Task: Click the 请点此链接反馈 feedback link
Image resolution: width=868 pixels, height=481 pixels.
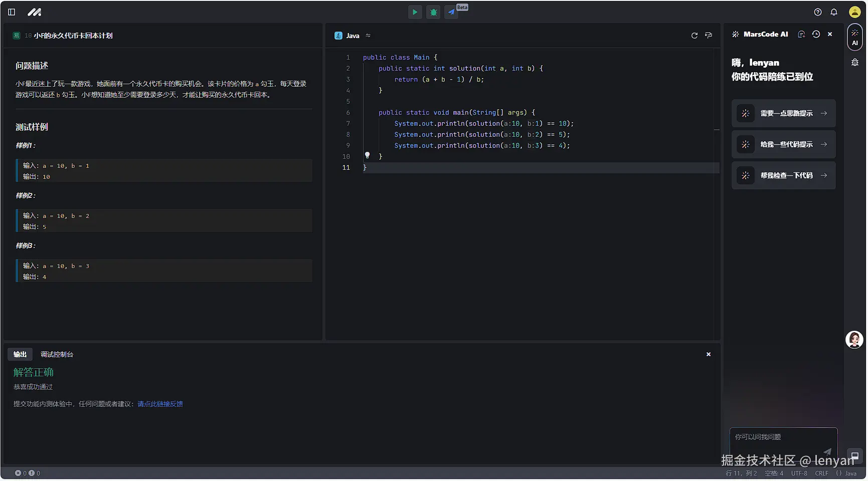Action: coord(160,404)
